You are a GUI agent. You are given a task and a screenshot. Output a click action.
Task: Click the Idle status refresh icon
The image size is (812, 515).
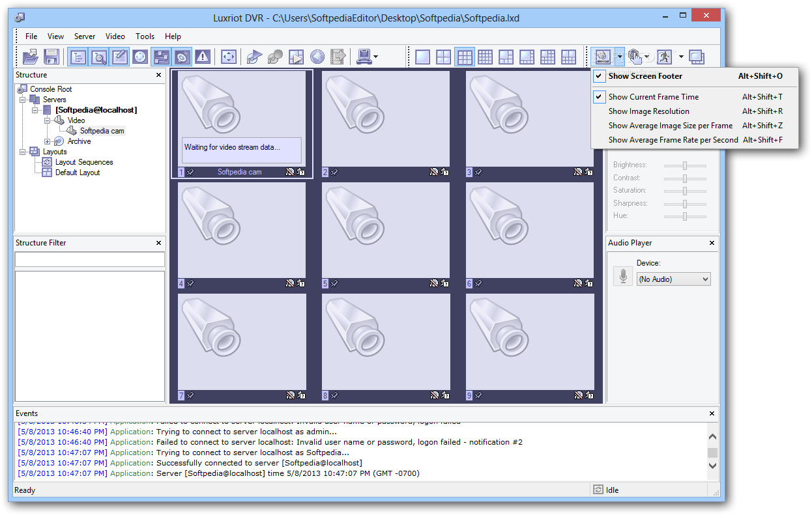pos(598,490)
